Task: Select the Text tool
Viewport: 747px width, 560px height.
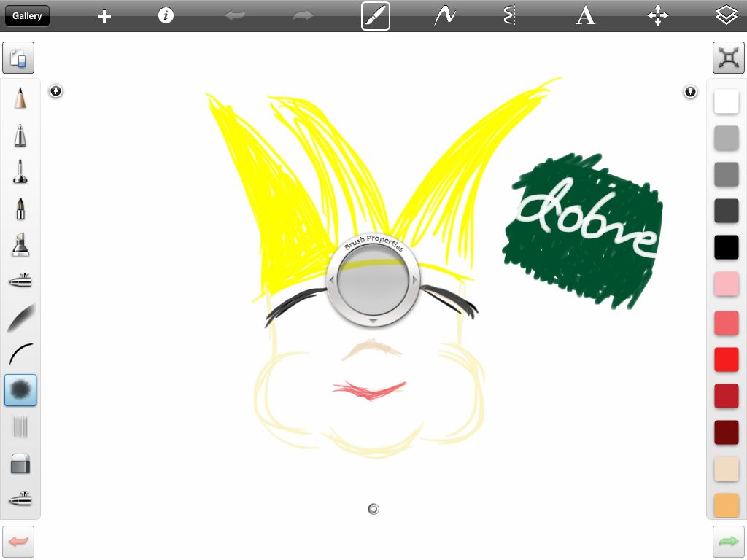Action: coord(585,16)
